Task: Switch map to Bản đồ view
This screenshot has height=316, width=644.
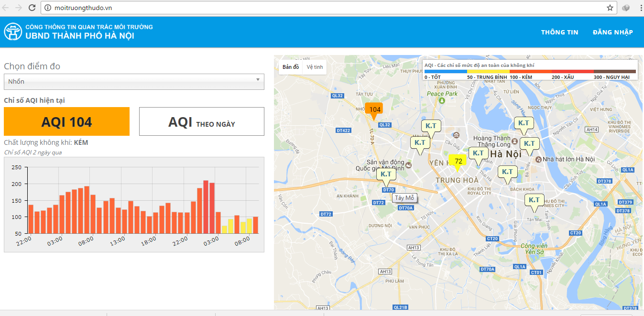Action: coord(291,67)
